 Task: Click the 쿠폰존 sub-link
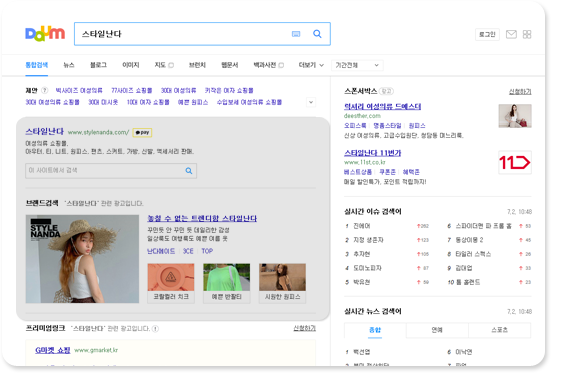coord(387,172)
